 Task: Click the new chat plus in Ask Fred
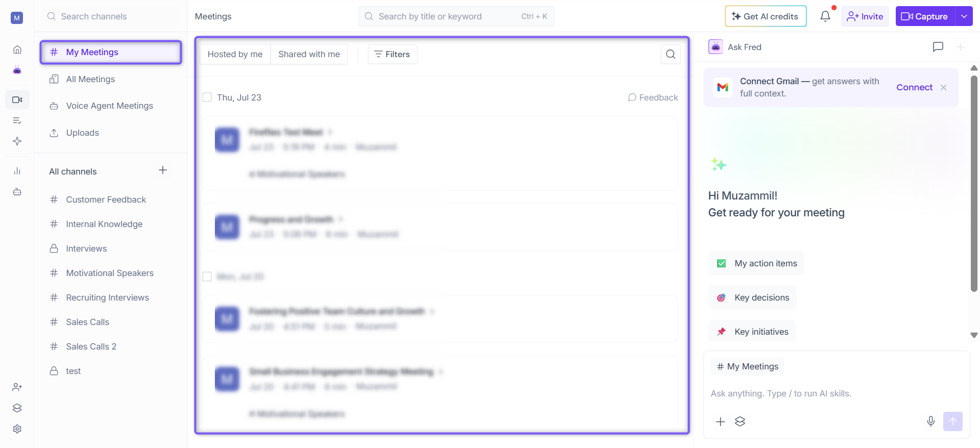(961, 47)
